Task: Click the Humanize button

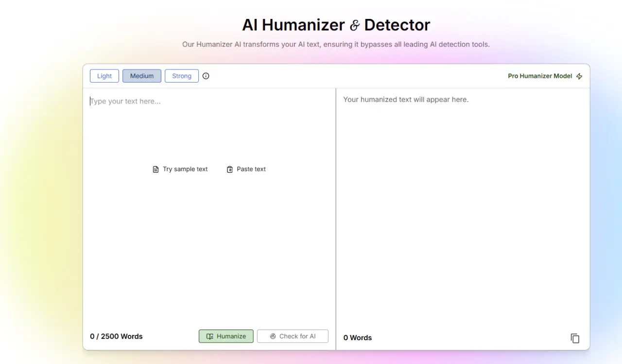Action: (x=226, y=336)
